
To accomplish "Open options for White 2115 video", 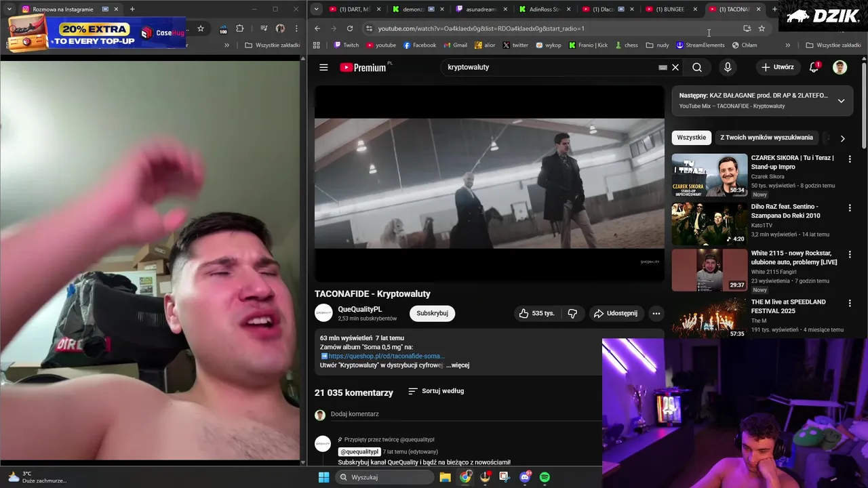I will click(850, 255).
